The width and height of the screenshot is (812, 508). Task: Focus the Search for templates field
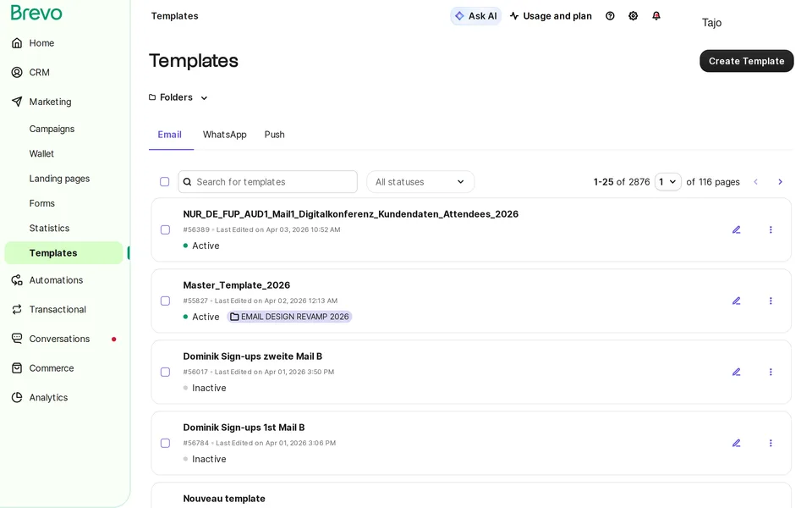[268, 182]
